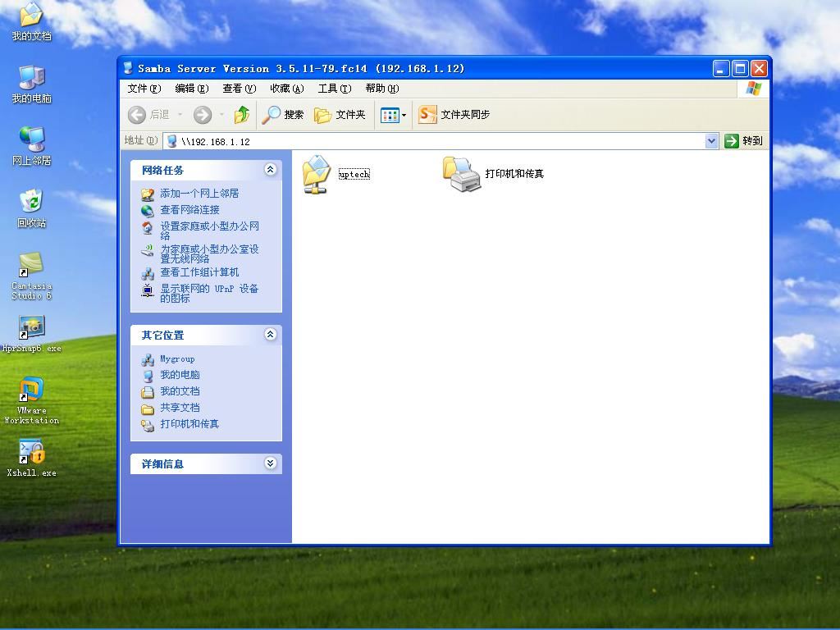
Task: Click 查看工作组计算机 link
Action: pyautogui.click(x=199, y=272)
